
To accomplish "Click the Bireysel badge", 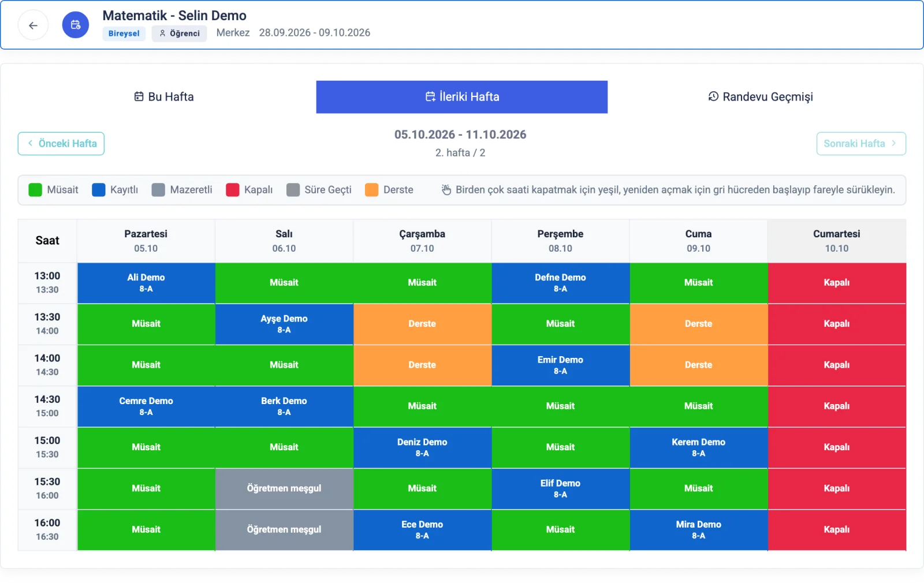I will click(124, 33).
